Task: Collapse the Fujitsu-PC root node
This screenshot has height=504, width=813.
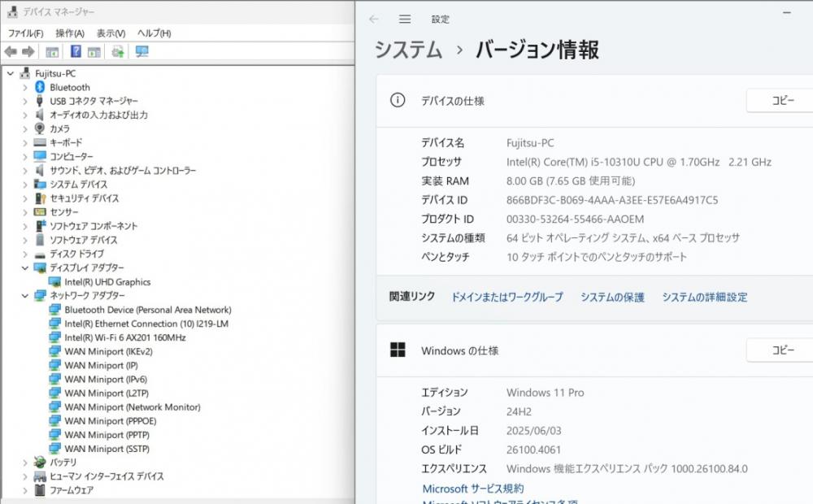Action: (x=11, y=74)
